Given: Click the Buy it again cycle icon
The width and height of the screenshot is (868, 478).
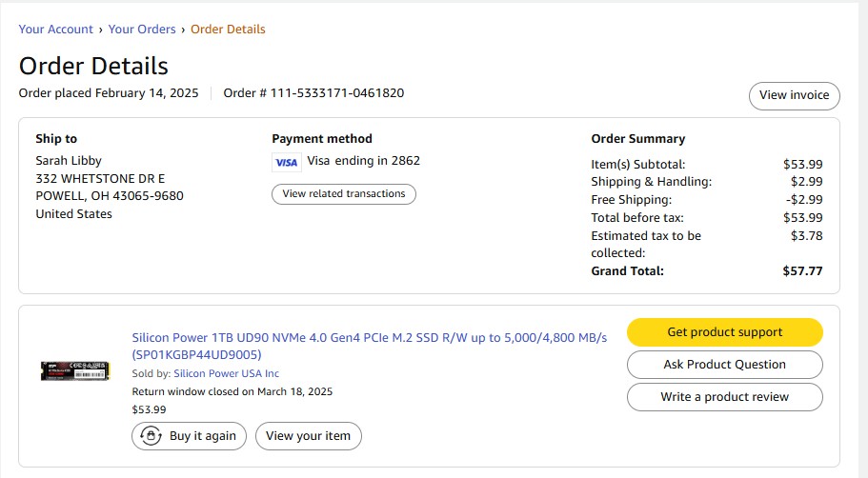Looking at the screenshot, I should click(x=150, y=436).
